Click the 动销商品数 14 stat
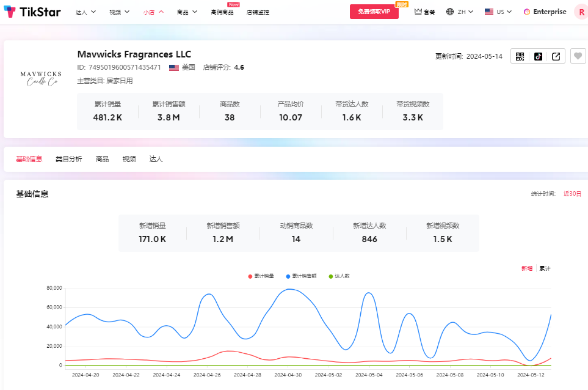The width and height of the screenshot is (588, 390). click(296, 233)
